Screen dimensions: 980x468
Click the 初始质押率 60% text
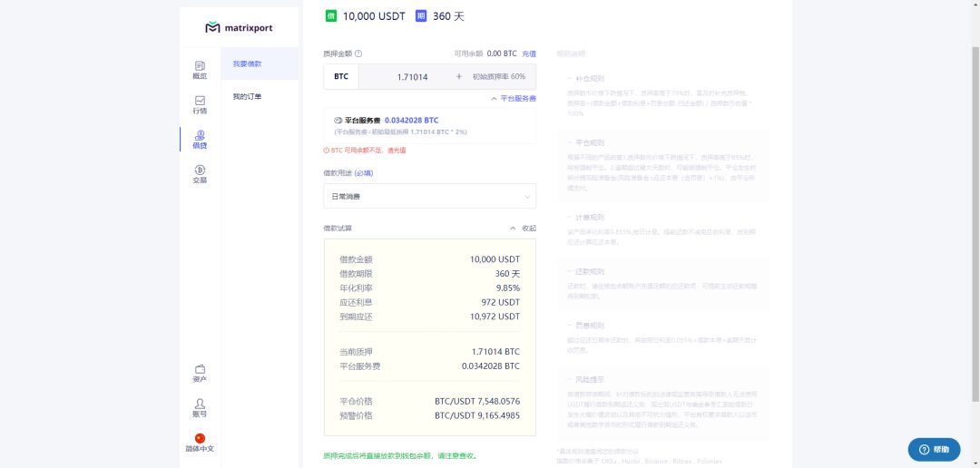pyautogui.click(x=499, y=76)
